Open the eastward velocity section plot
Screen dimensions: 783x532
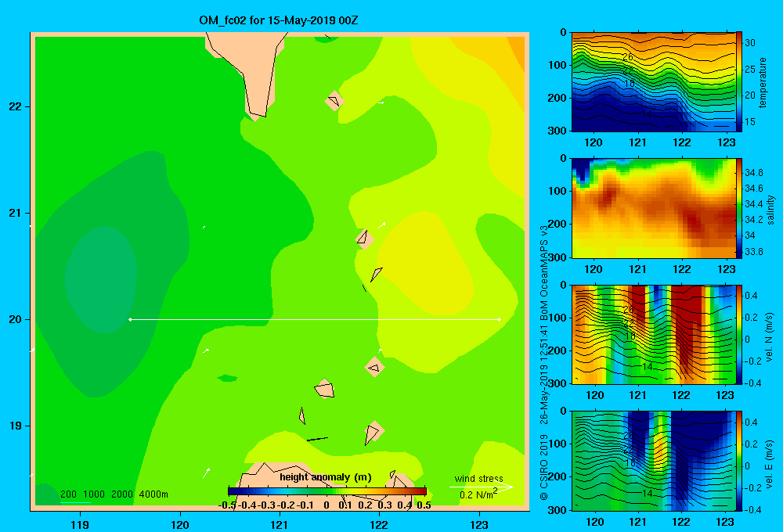point(653,461)
